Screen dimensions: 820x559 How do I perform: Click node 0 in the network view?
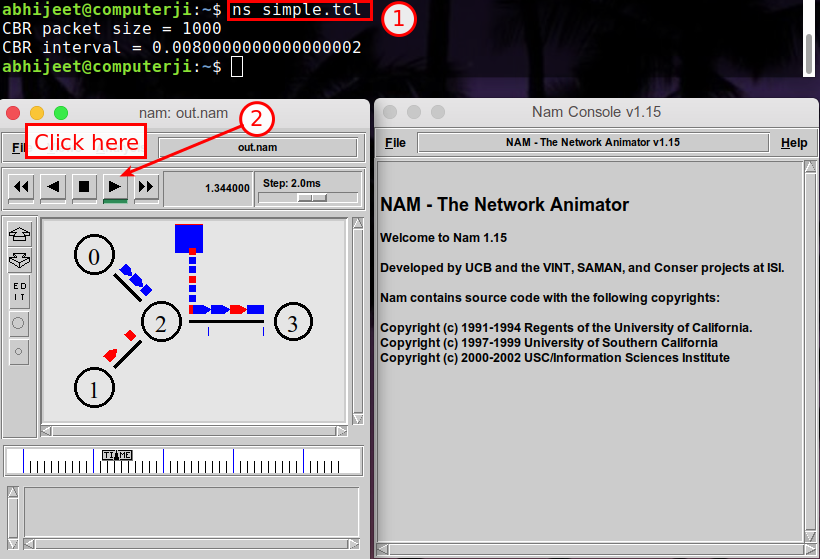pyautogui.click(x=94, y=257)
